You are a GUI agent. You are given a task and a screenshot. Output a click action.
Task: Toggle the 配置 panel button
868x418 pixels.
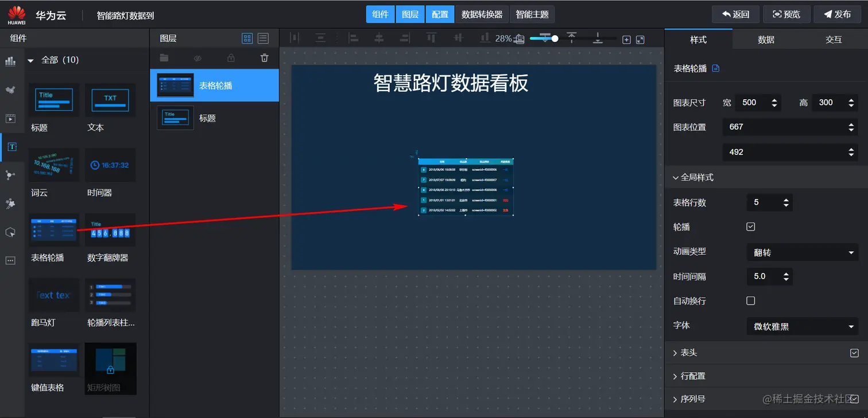click(x=440, y=14)
